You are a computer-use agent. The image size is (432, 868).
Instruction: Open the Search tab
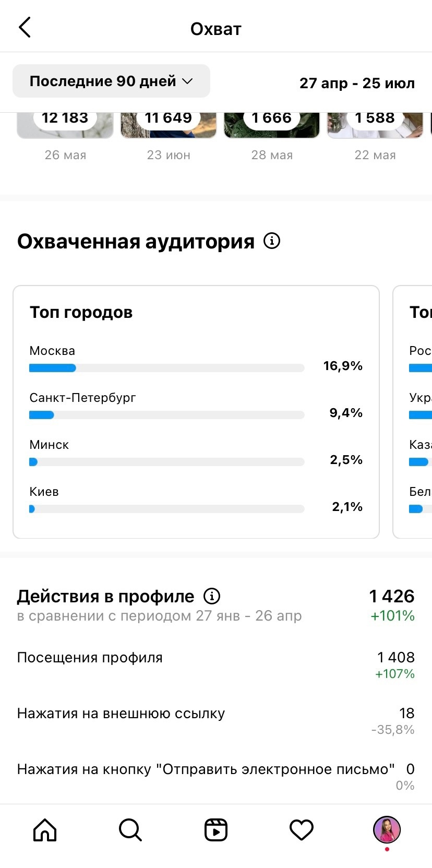[x=130, y=830]
